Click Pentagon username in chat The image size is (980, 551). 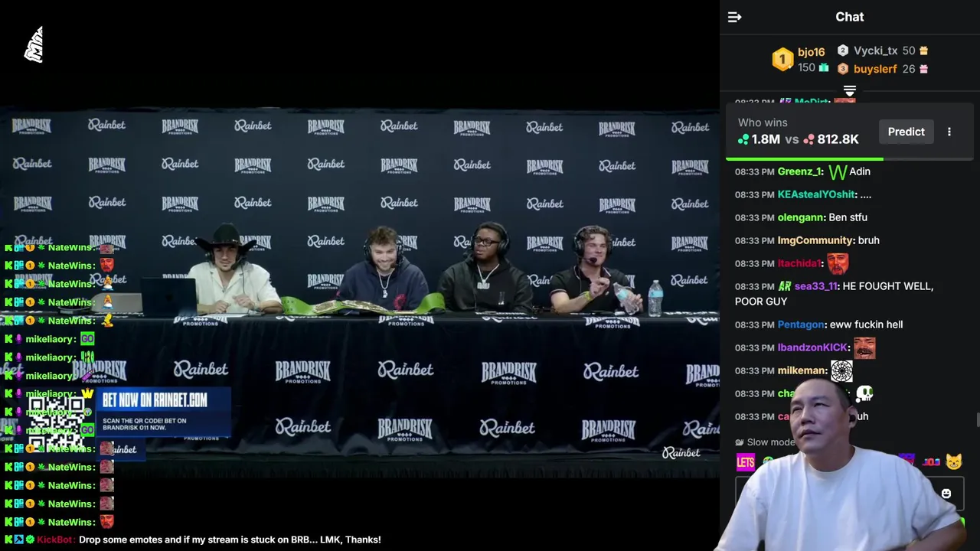pos(801,324)
